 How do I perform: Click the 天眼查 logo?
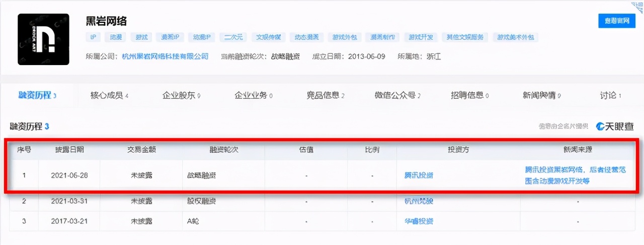[615, 127]
